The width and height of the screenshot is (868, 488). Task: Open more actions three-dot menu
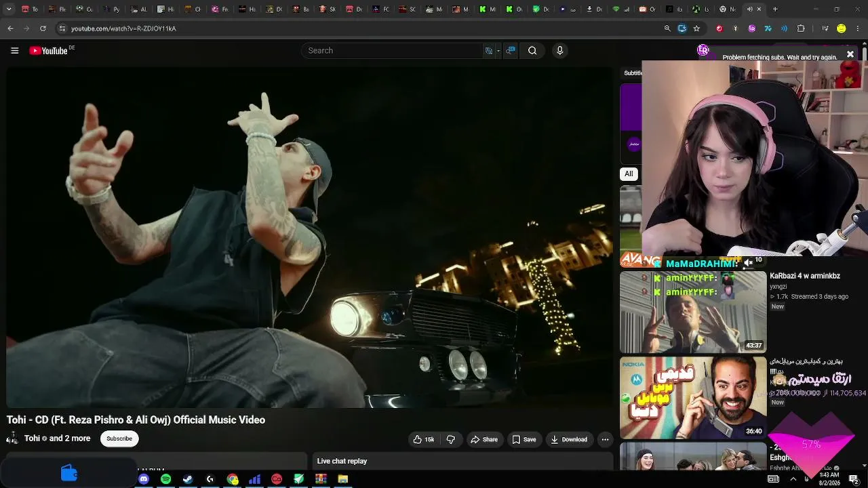pos(605,439)
